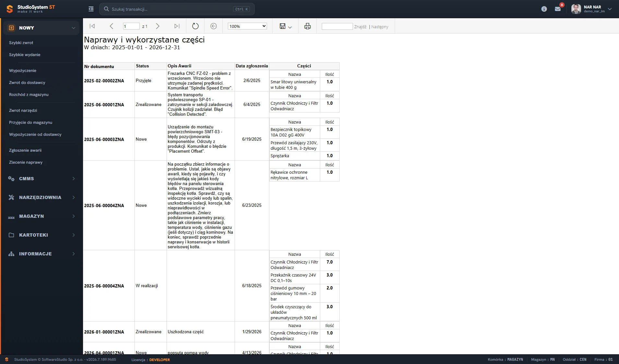
Task: Open the messages envelope icon
Action: click(x=558, y=9)
